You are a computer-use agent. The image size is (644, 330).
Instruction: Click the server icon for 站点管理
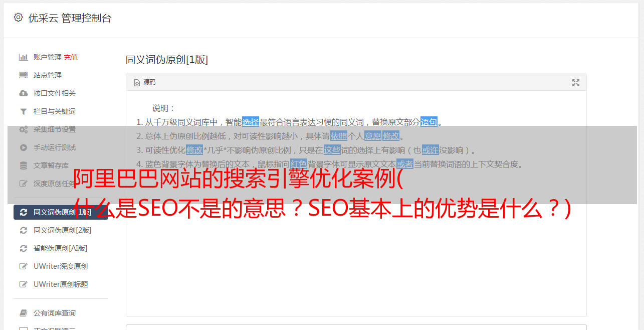click(23, 75)
